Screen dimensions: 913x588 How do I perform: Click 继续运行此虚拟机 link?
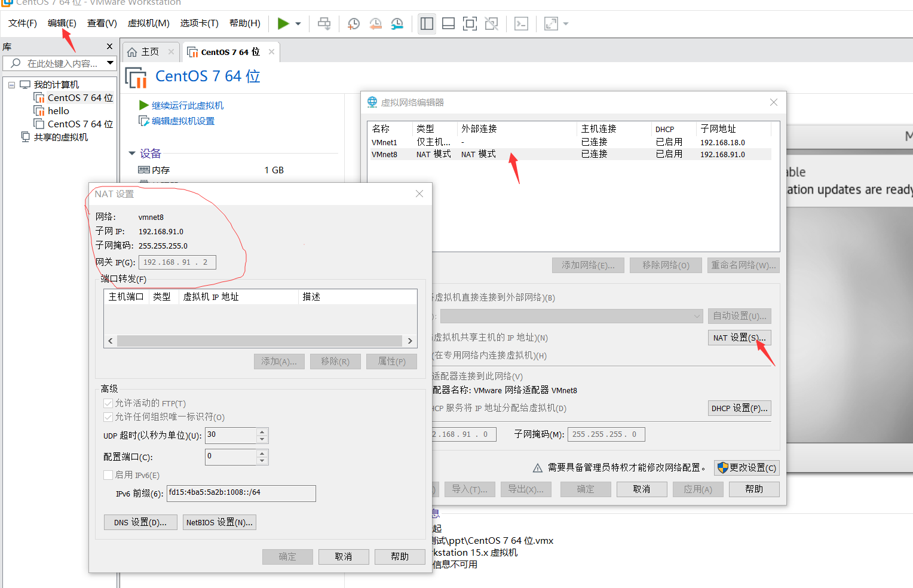click(x=187, y=106)
